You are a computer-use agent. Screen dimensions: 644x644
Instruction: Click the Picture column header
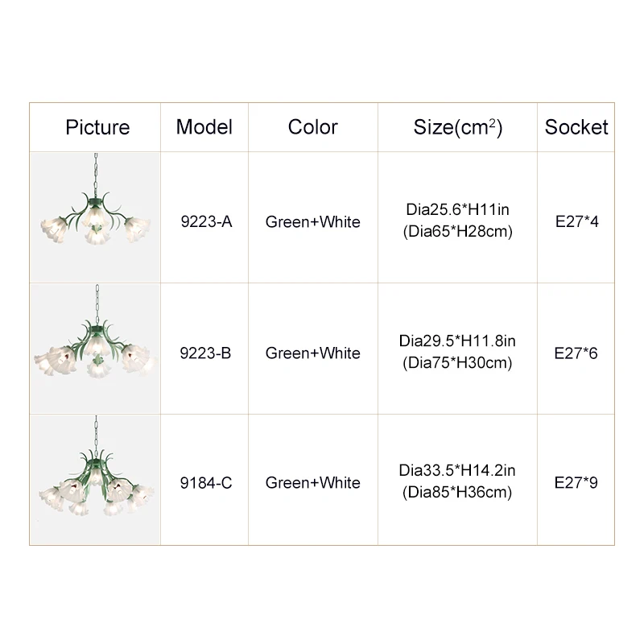click(x=97, y=127)
